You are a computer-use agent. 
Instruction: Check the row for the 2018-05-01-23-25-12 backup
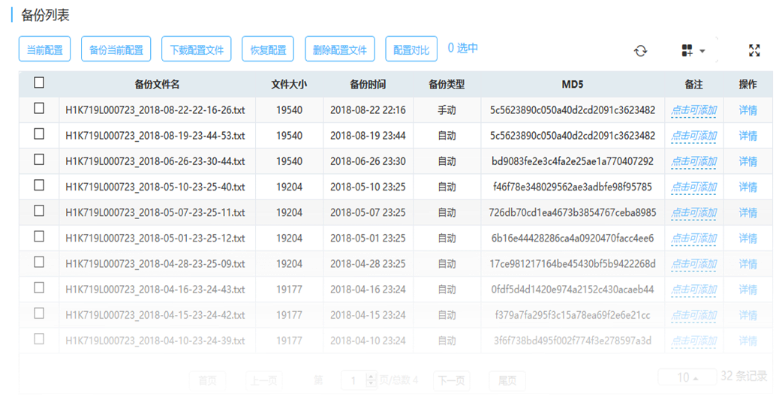click(x=39, y=237)
